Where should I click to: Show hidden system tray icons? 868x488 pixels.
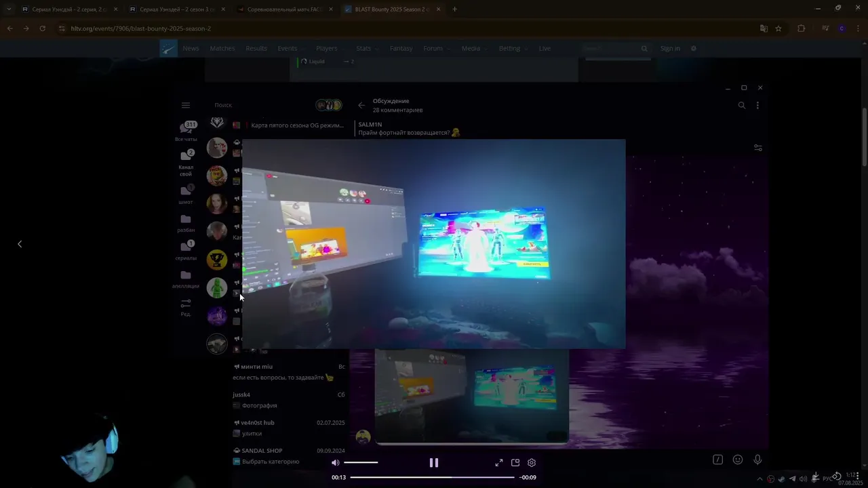click(759, 479)
